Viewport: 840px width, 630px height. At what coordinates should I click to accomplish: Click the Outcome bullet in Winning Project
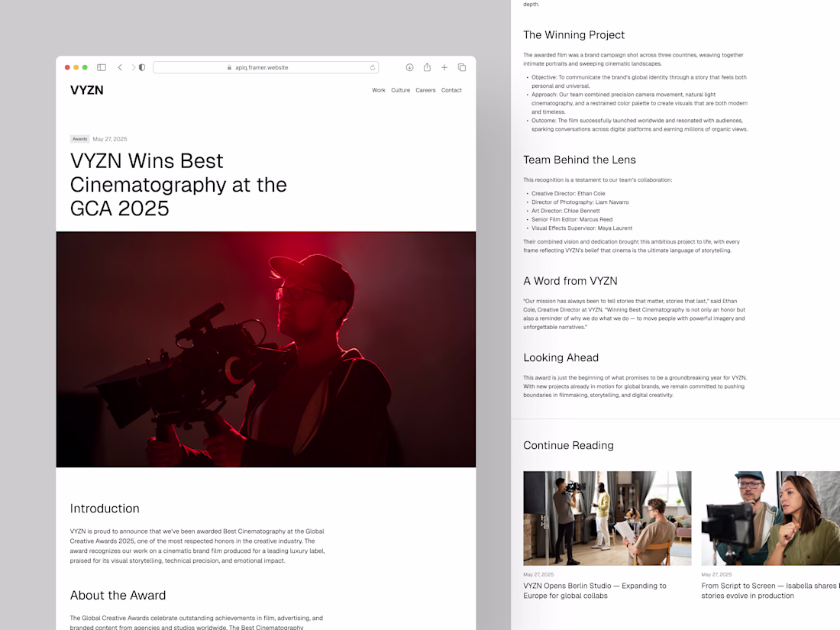click(639, 124)
